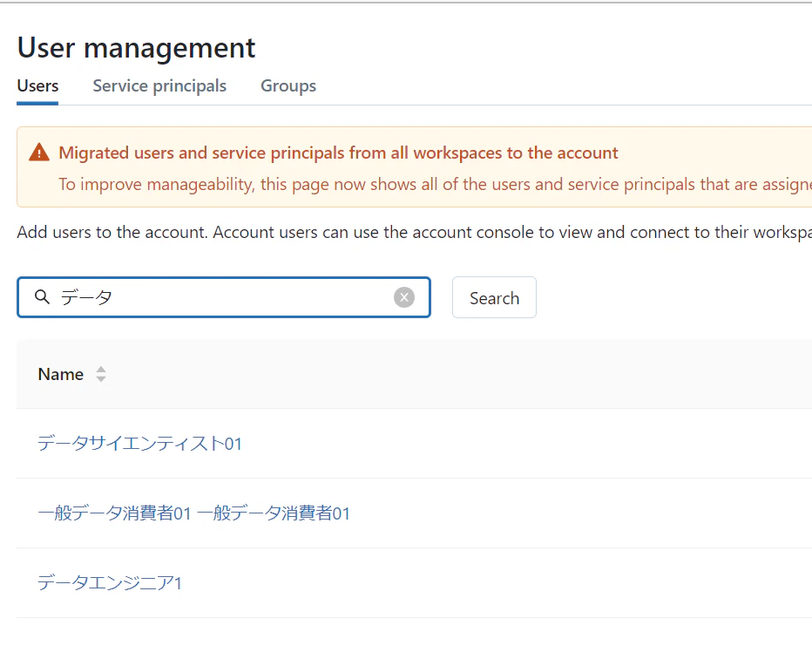The height and width of the screenshot is (666, 812).
Task: Clear the search text with the X icon
Action: pyautogui.click(x=404, y=297)
